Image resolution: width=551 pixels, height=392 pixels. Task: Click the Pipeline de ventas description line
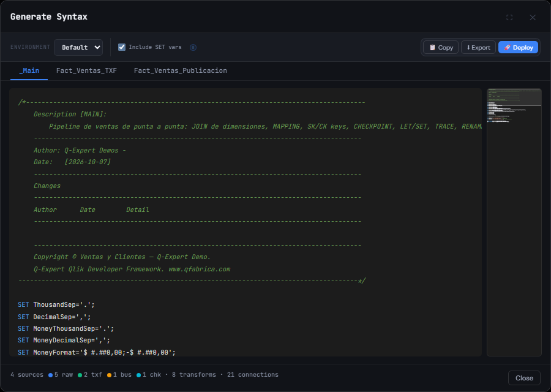[x=265, y=127]
